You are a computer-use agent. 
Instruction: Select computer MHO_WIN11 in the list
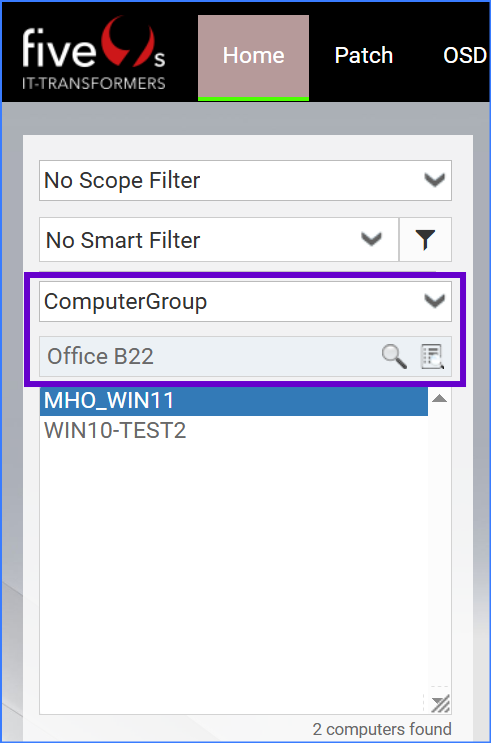click(x=234, y=401)
